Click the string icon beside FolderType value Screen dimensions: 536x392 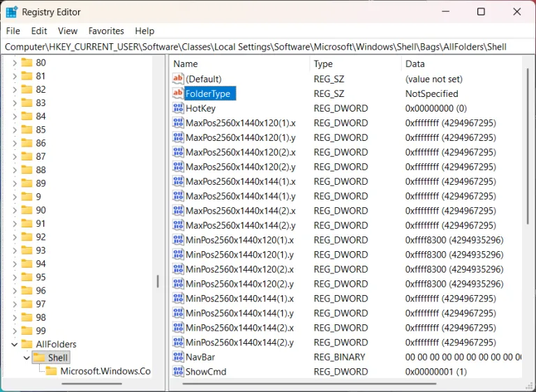coord(178,93)
